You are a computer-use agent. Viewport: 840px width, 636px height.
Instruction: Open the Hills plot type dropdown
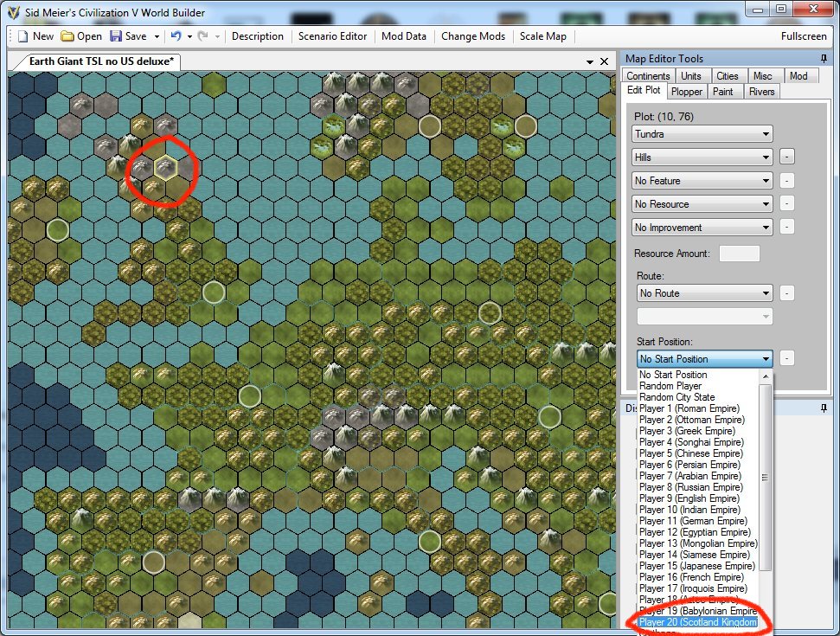[x=702, y=157]
